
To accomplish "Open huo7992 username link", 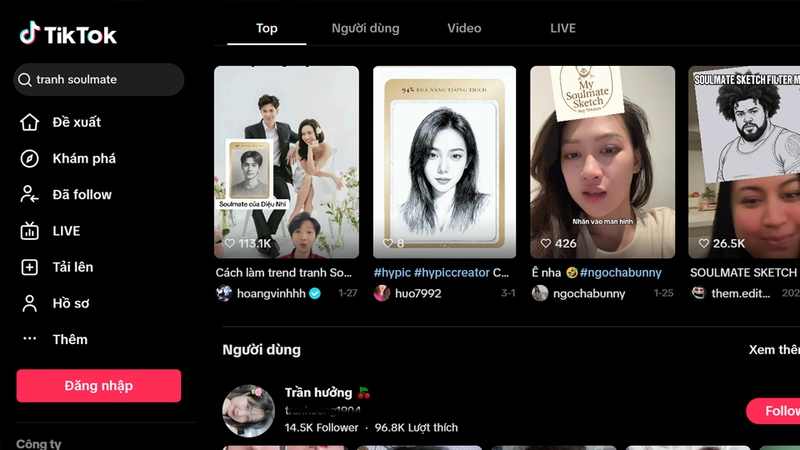I will (418, 293).
